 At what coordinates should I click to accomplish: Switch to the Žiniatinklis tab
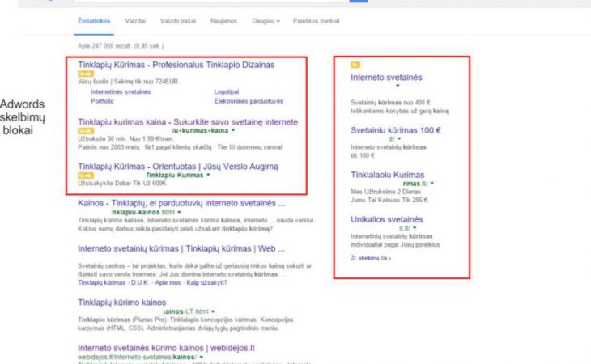pyautogui.click(x=94, y=21)
